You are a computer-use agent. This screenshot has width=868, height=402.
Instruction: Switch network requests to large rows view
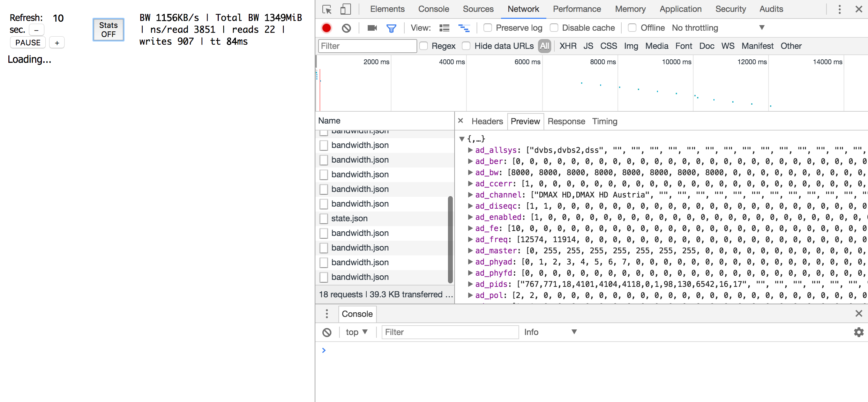[x=444, y=28]
